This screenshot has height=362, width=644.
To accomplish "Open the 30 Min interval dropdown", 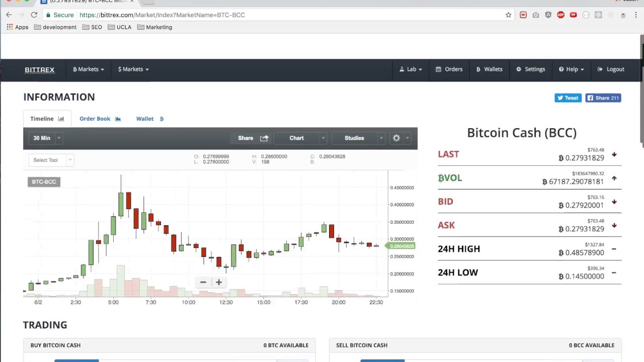I will point(47,138).
